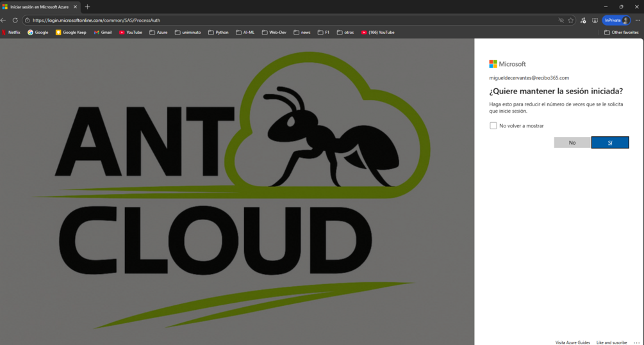Click the back navigation arrow
The height and width of the screenshot is (345, 644).
pos(3,20)
